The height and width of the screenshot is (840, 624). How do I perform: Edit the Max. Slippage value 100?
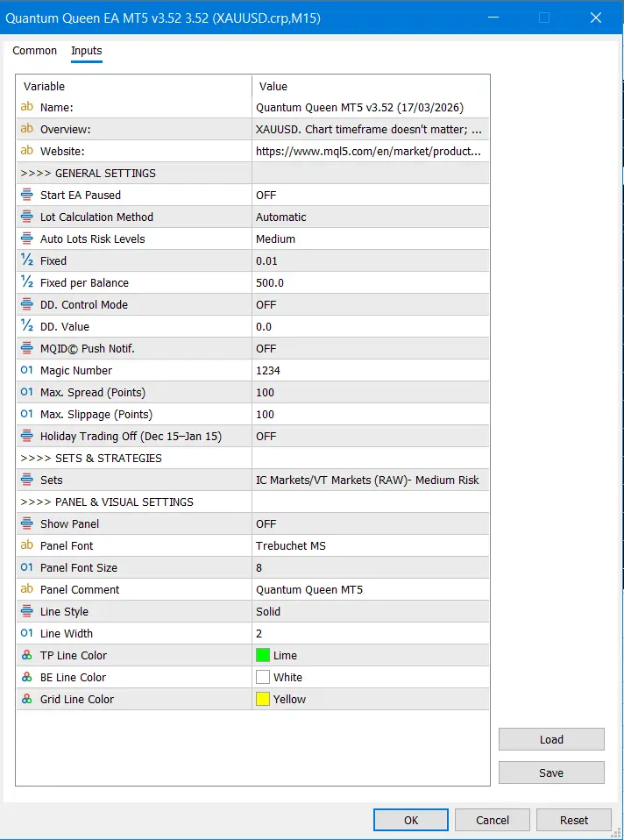click(x=371, y=414)
